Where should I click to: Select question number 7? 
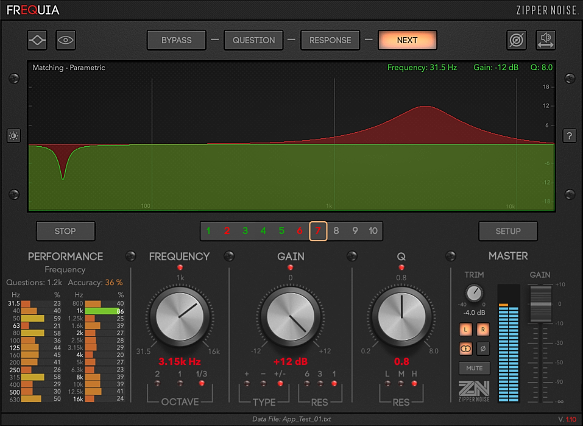(318, 231)
